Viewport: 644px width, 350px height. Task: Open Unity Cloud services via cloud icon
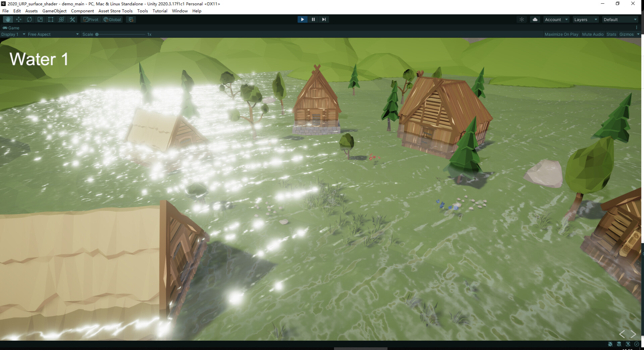(x=535, y=19)
